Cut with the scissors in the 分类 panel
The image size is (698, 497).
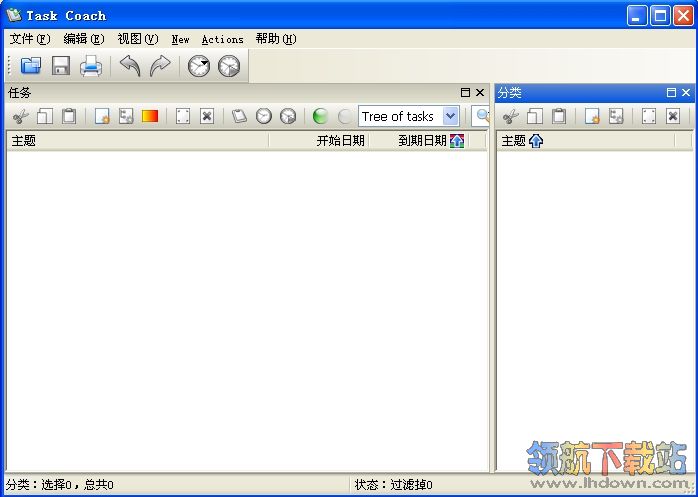(511, 117)
